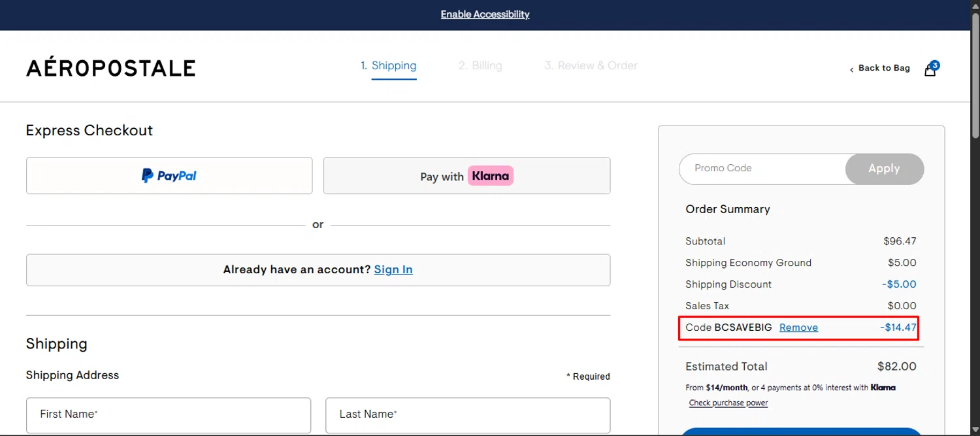This screenshot has width=980, height=436.
Task: Select the 2. Billing step tab
Action: pos(480,65)
